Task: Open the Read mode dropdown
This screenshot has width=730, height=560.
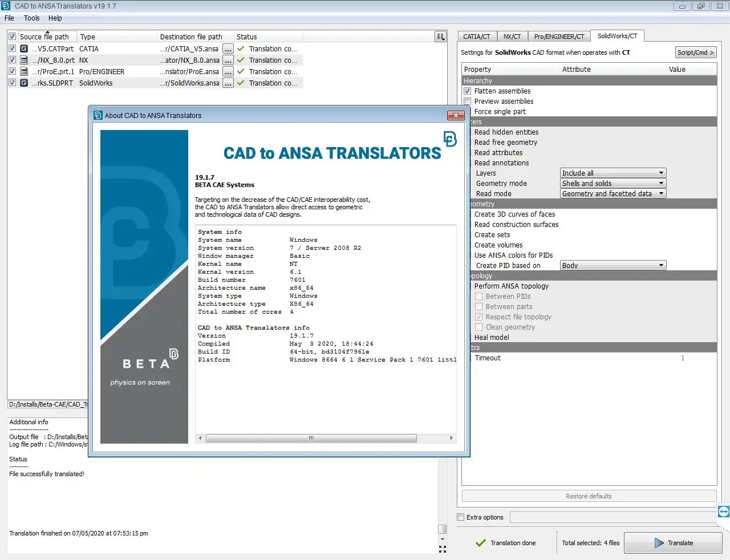Action: click(613, 194)
